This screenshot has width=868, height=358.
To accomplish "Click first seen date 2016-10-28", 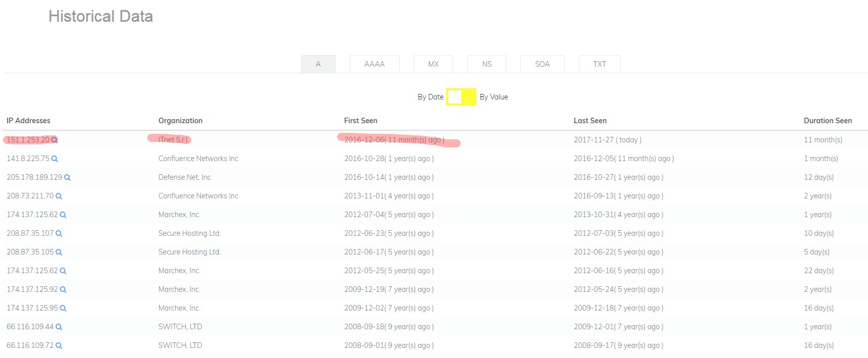I will coord(389,159).
